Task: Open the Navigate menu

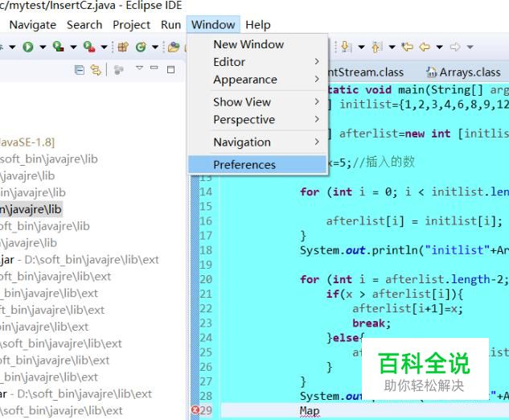Action: click(x=32, y=25)
